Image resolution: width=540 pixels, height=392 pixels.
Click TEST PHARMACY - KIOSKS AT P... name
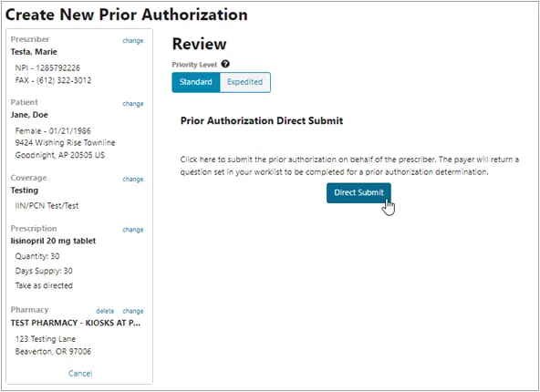click(76, 323)
